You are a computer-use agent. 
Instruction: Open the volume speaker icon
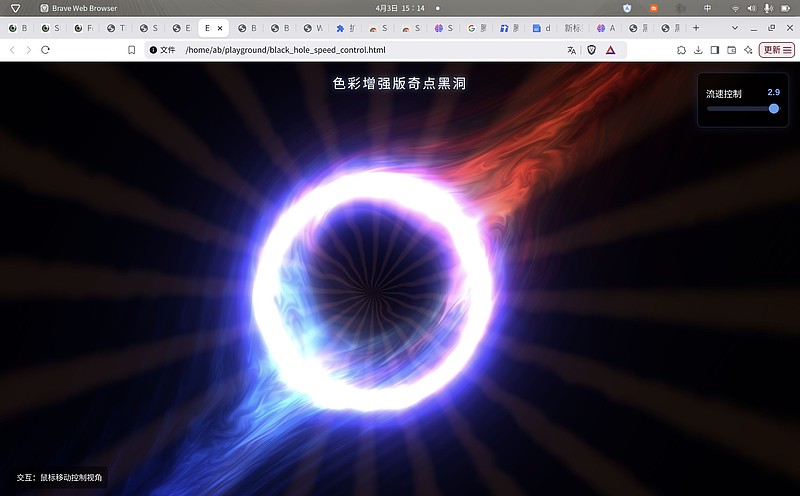point(751,8)
